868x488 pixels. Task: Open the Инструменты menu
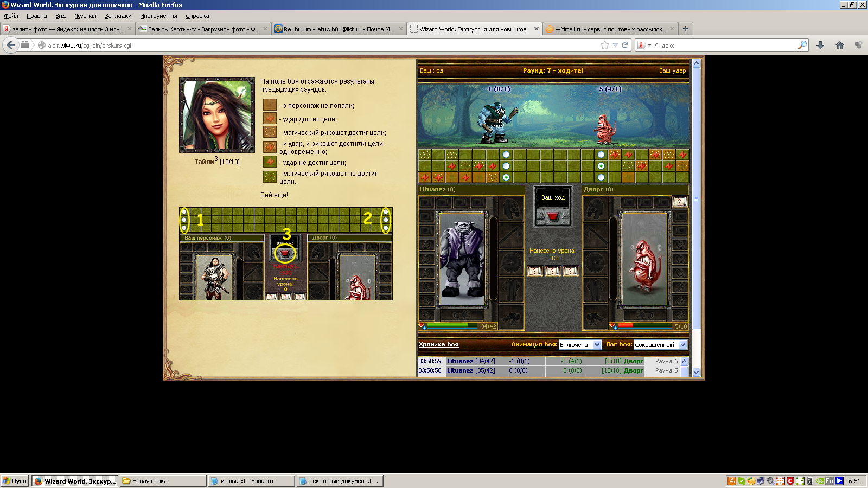[x=158, y=16]
